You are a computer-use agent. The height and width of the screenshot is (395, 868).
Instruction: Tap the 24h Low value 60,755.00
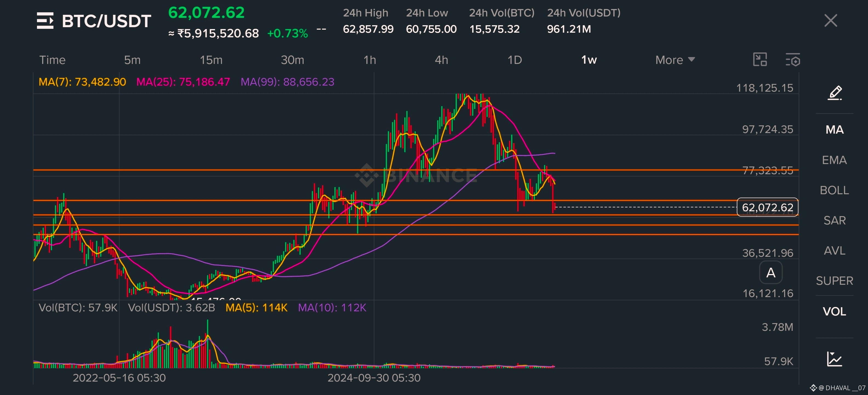(x=431, y=29)
